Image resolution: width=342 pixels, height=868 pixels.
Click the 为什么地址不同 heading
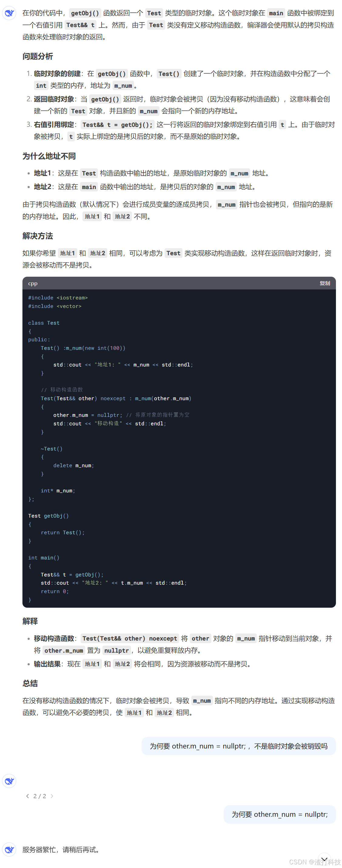click(49, 156)
